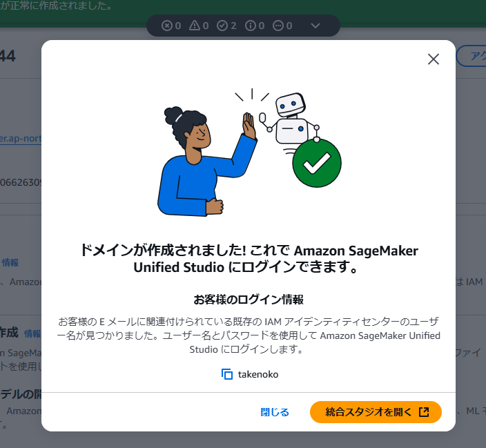Image resolution: width=486 pixels, height=448 pixels.
Task: Click the green checkmark badge illustration
Action: [317, 163]
